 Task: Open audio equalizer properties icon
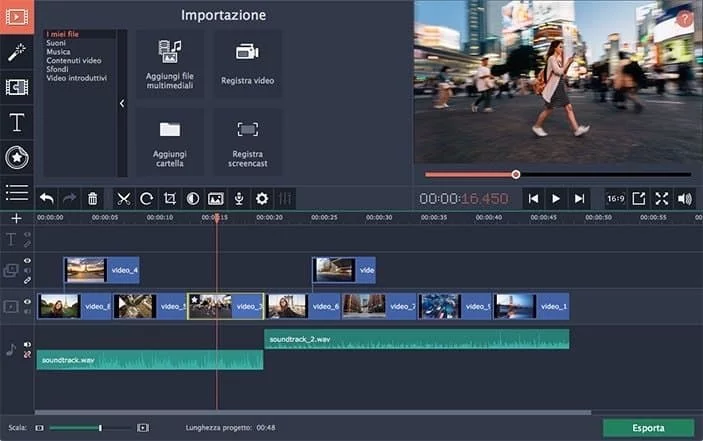[x=285, y=199]
